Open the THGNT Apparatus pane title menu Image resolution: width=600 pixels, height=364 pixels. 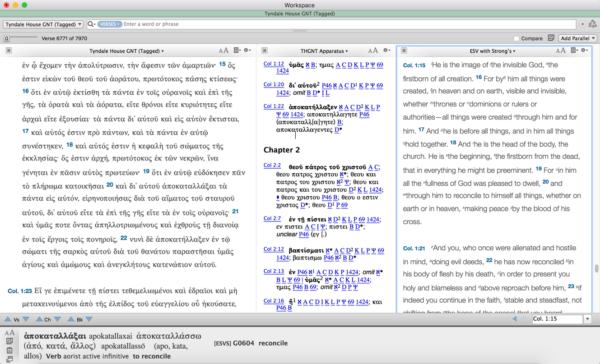[x=324, y=51]
